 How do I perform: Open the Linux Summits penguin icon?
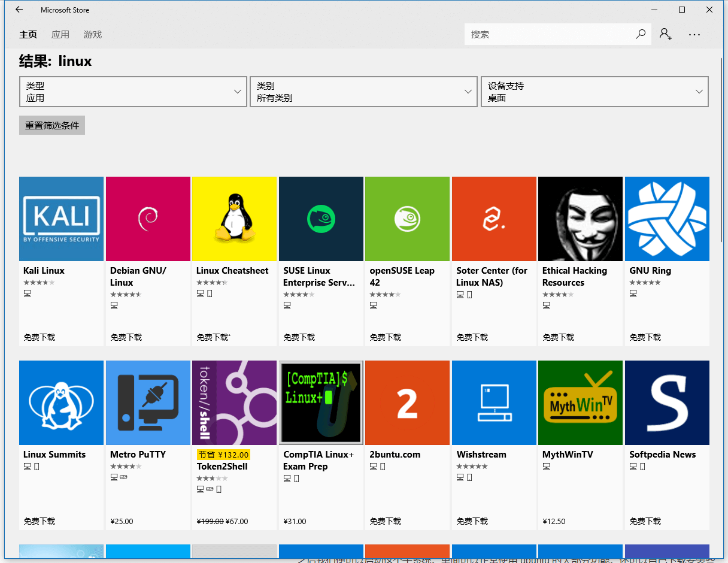click(61, 402)
